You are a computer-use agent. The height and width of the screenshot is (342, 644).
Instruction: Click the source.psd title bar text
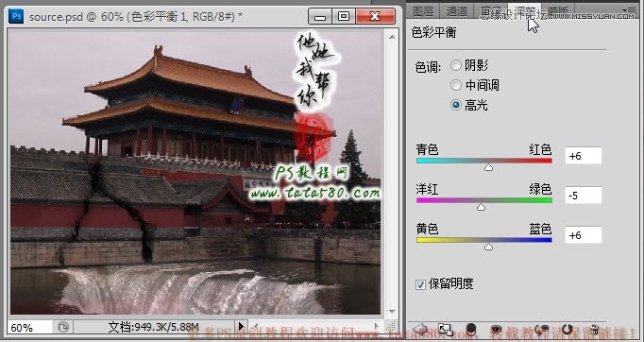click(x=136, y=17)
